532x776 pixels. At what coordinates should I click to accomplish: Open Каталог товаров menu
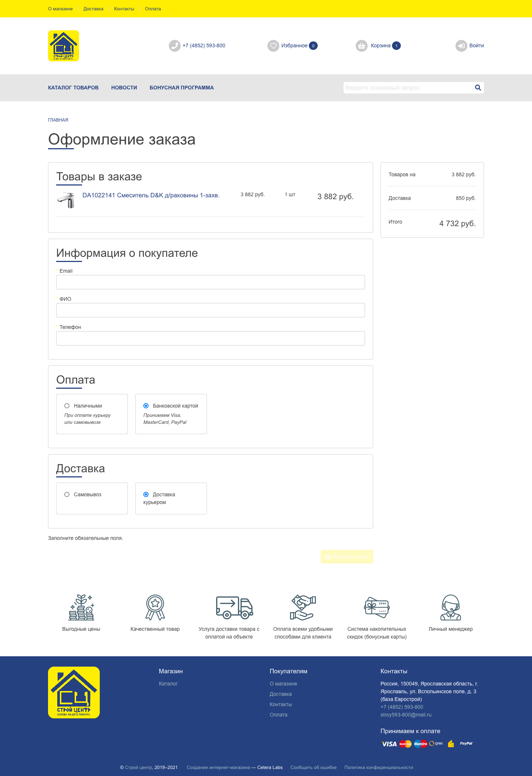(73, 88)
